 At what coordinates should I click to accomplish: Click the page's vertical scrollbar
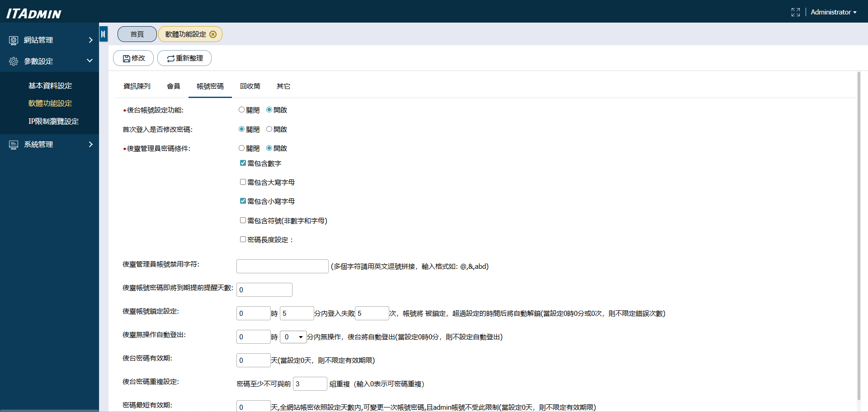859,235
